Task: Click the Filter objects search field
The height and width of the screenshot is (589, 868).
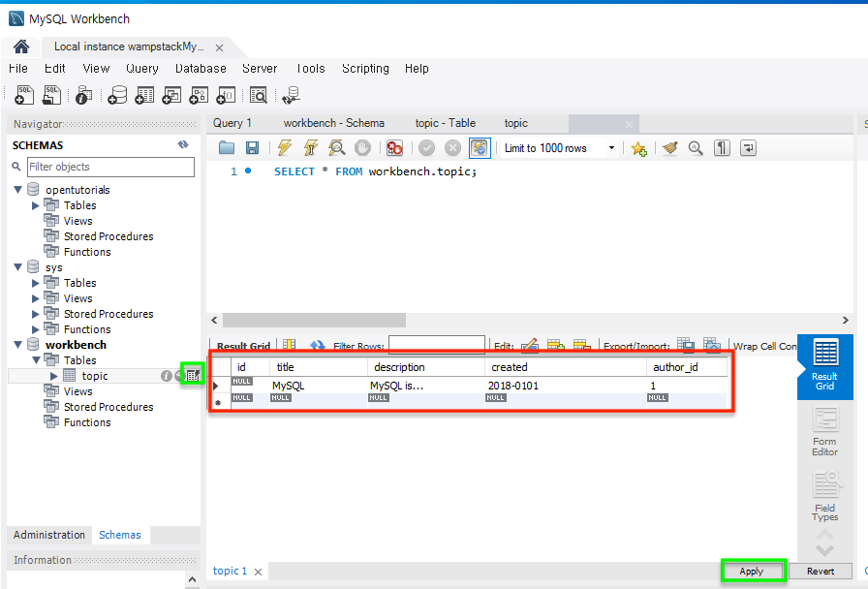Action: point(110,167)
